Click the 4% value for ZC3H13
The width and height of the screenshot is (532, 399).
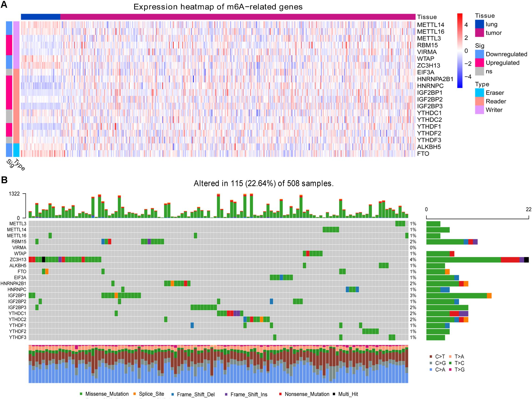click(413, 260)
